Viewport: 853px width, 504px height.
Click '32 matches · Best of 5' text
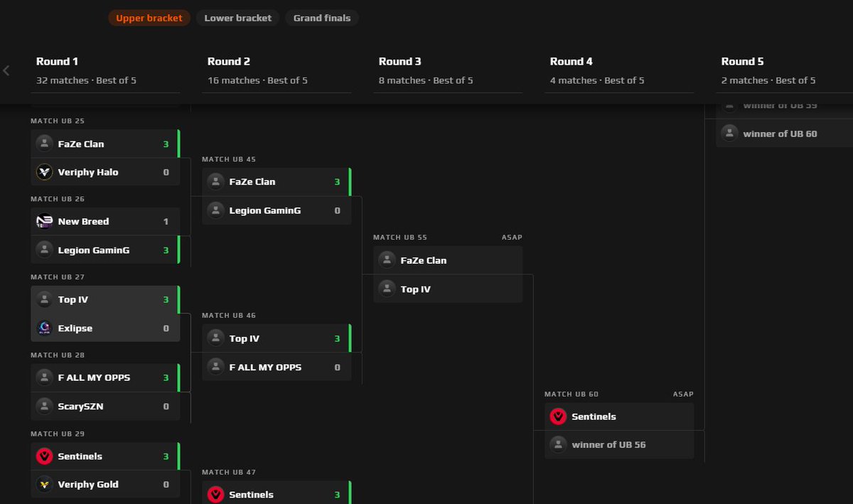[x=86, y=80]
